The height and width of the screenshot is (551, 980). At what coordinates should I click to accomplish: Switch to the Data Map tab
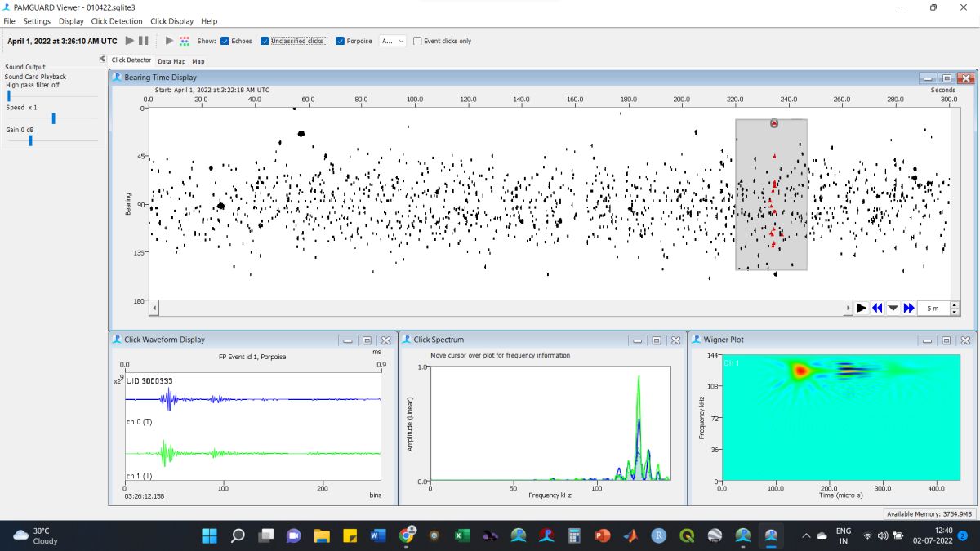171,60
